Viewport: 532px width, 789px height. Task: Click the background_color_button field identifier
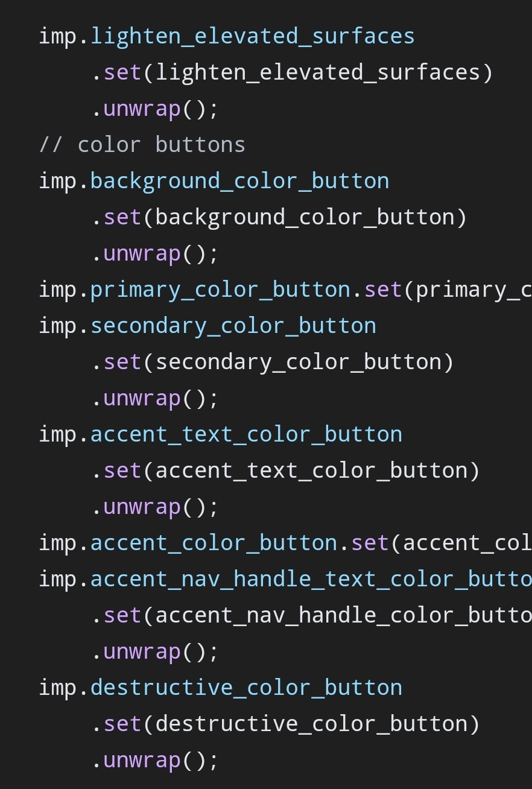239,181
